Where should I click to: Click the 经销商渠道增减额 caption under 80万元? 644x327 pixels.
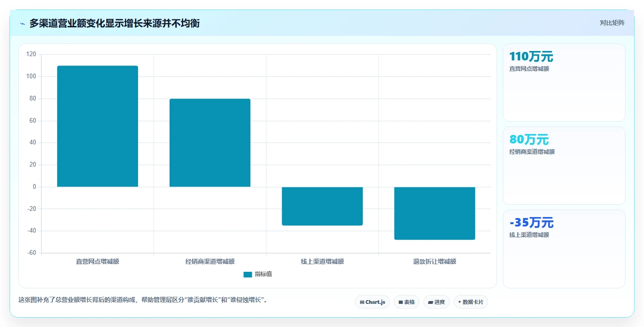coord(532,152)
